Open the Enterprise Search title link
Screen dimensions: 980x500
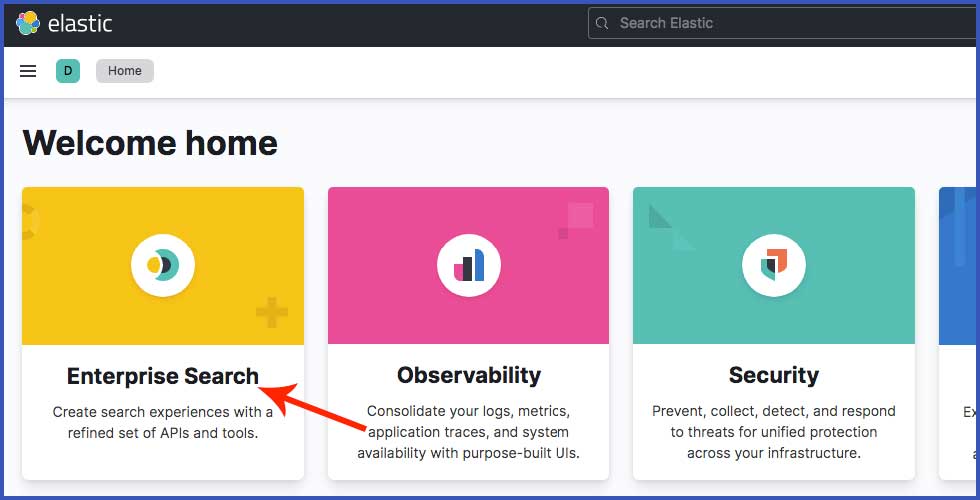162,376
